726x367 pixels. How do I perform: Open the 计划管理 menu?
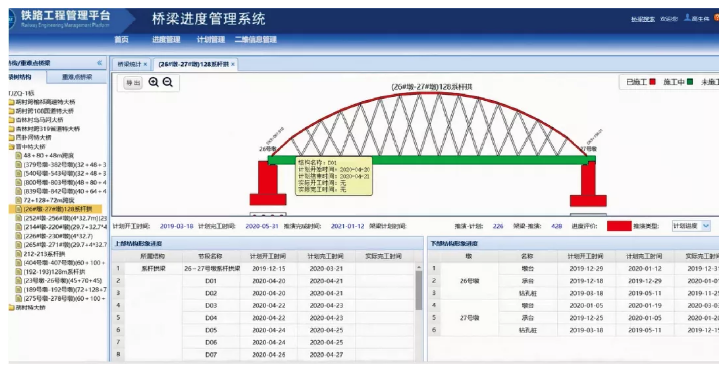coord(211,40)
